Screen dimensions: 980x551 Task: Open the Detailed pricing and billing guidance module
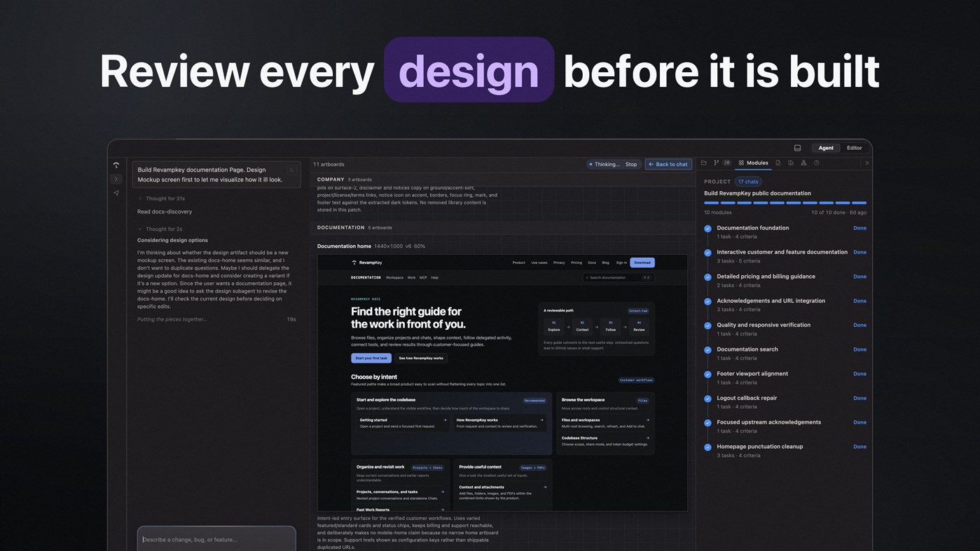(785, 281)
